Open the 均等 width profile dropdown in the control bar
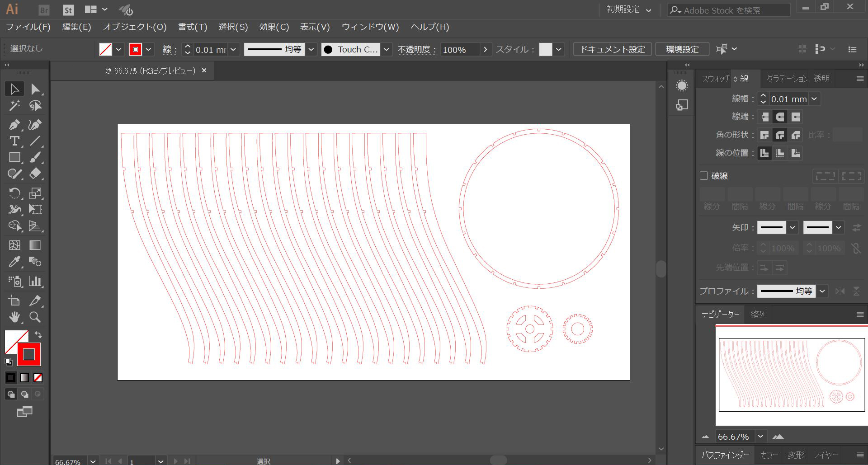 311,49
